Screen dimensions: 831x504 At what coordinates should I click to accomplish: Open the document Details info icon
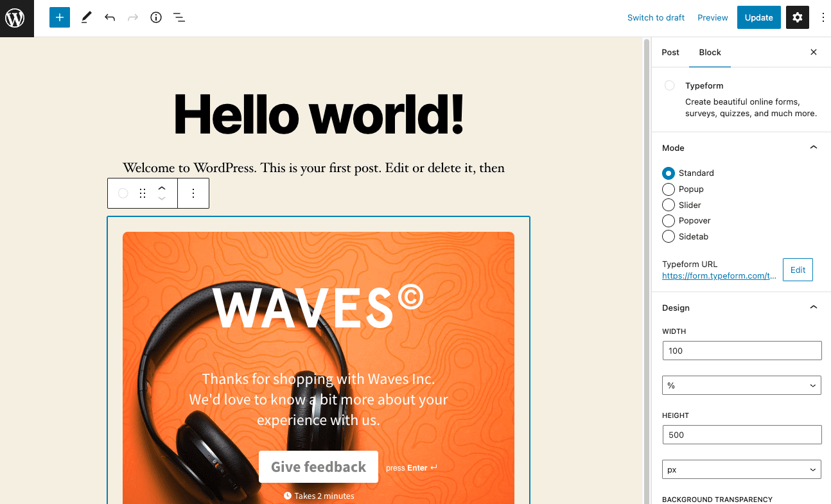pyautogui.click(x=156, y=18)
